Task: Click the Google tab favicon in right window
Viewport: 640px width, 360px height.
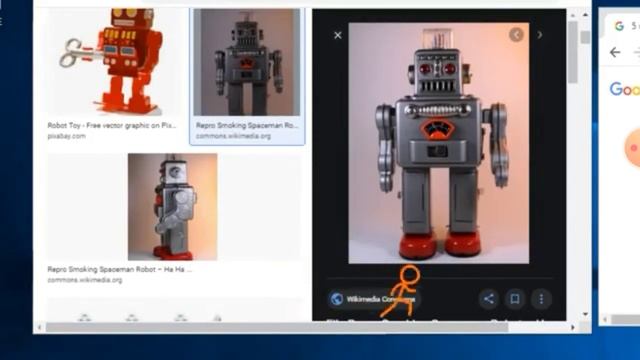Action: pos(619,26)
